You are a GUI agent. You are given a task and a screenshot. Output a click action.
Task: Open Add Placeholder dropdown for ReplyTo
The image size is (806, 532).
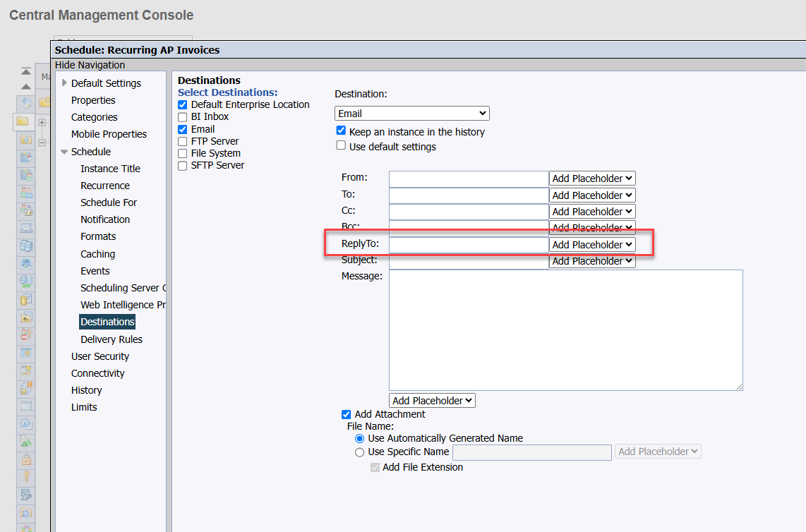coord(592,245)
